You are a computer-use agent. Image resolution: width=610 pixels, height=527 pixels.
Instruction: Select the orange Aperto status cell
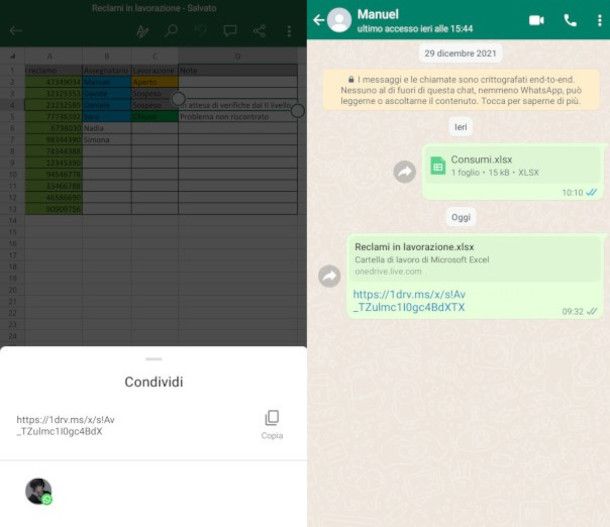point(155,82)
